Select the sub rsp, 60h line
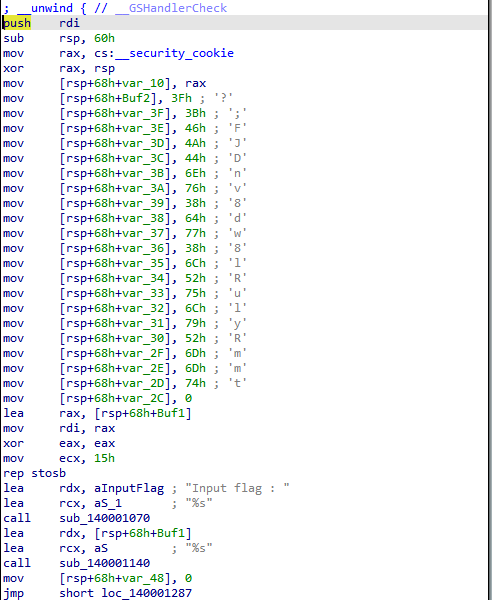Viewport: 492px width, 600px height. point(59,38)
